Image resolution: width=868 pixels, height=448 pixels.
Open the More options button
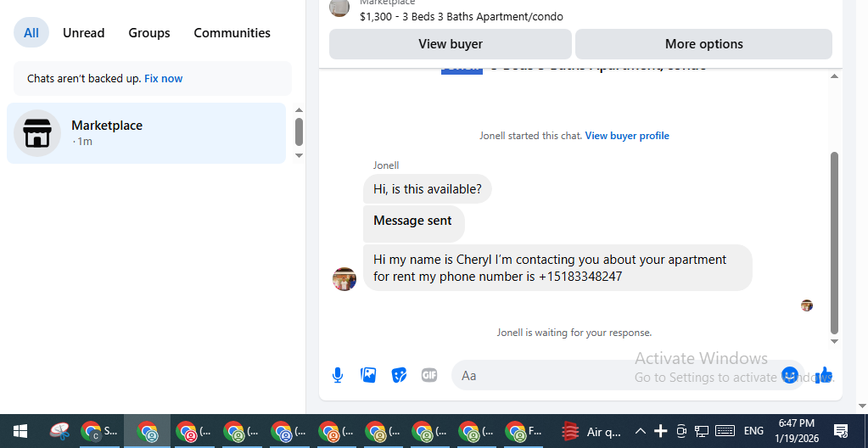tap(703, 44)
